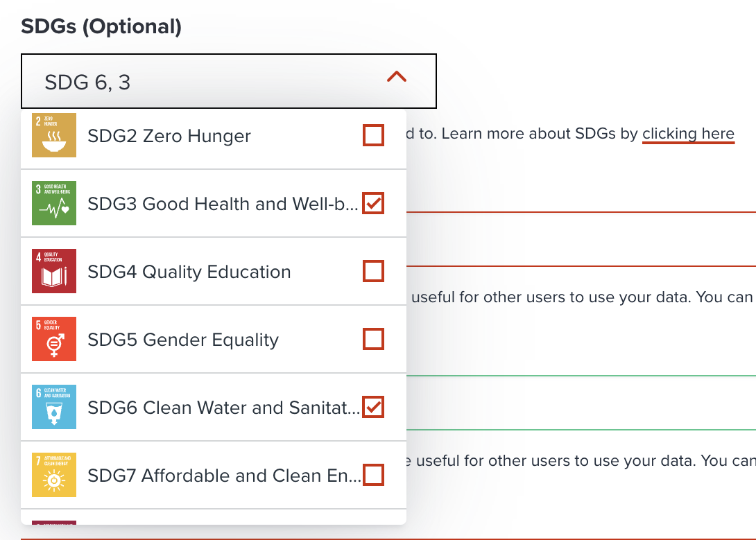Image resolution: width=756 pixels, height=540 pixels.
Task: Tick the SDG5 Gender Equality checkbox
Action: coord(373,339)
